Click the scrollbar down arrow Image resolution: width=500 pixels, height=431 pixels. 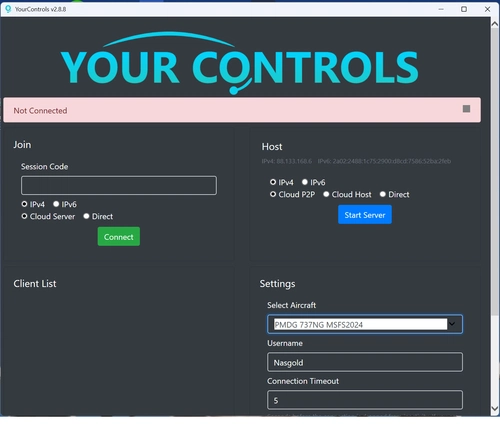(x=495, y=408)
